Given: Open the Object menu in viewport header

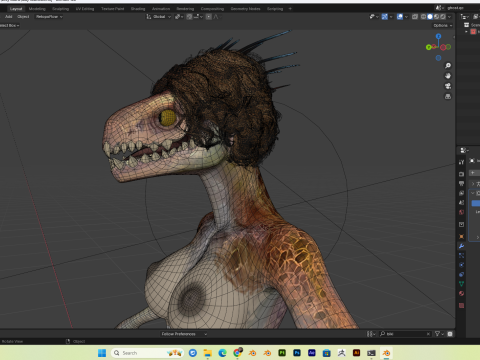Looking at the screenshot, I should coord(23,17).
